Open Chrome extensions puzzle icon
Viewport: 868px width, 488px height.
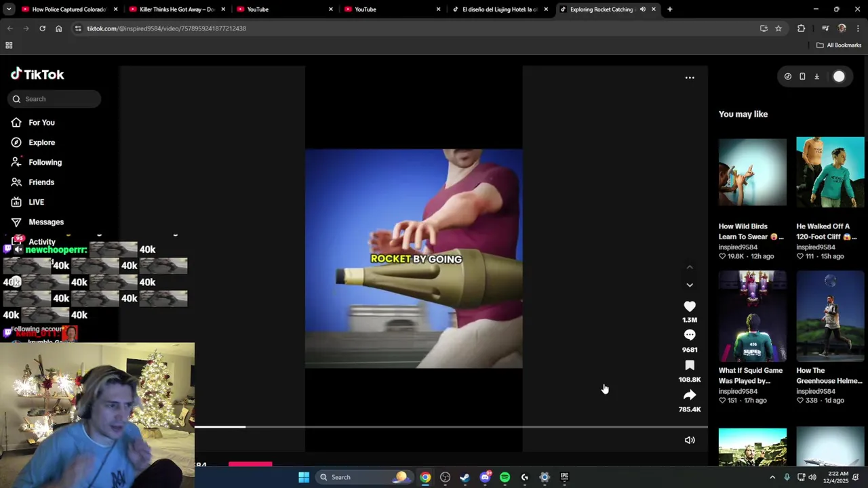pyautogui.click(x=802, y=28)
